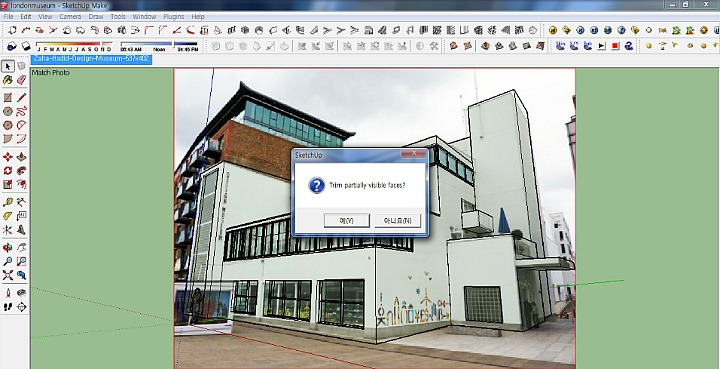Select the Push/Pull tool
The width and height of the screenshot is (720, 369).
point(21,157)
